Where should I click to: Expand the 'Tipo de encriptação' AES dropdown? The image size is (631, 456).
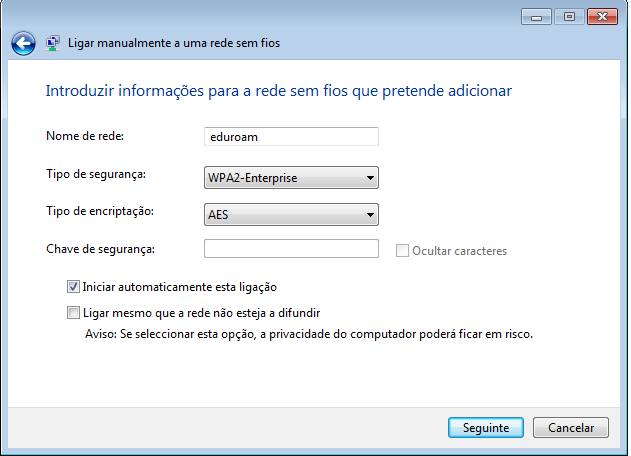(291, 215)
